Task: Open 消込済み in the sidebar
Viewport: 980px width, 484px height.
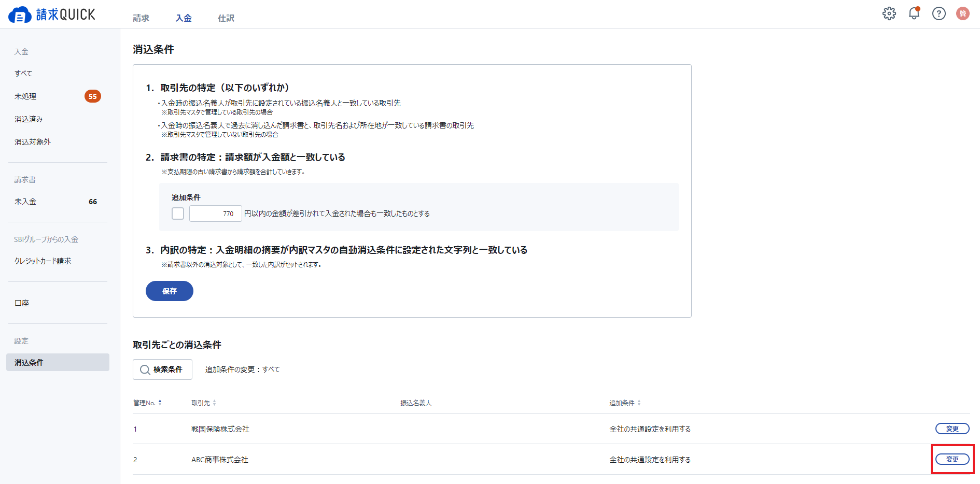Action: point(29,119)
